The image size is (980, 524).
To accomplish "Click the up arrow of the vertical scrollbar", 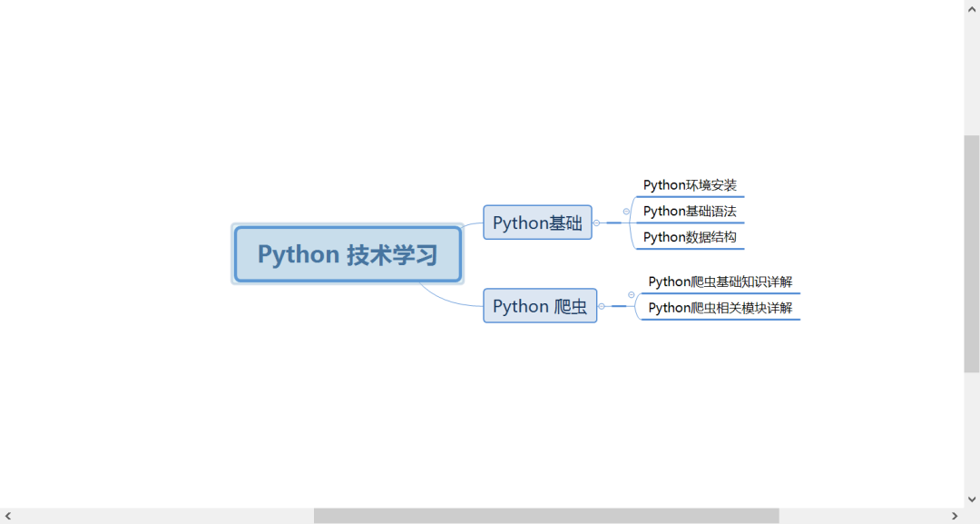I will (972, 8).
